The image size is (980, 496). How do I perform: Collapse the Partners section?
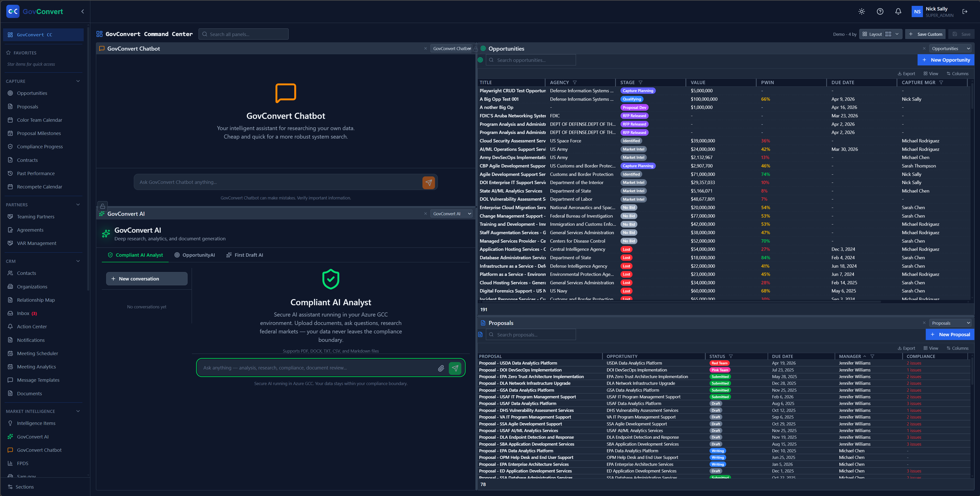coord(78,205)
